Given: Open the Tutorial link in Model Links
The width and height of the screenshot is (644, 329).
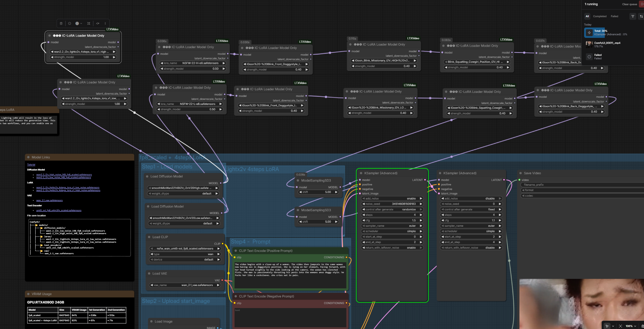Looking at the screenshot, I should 31,165.
